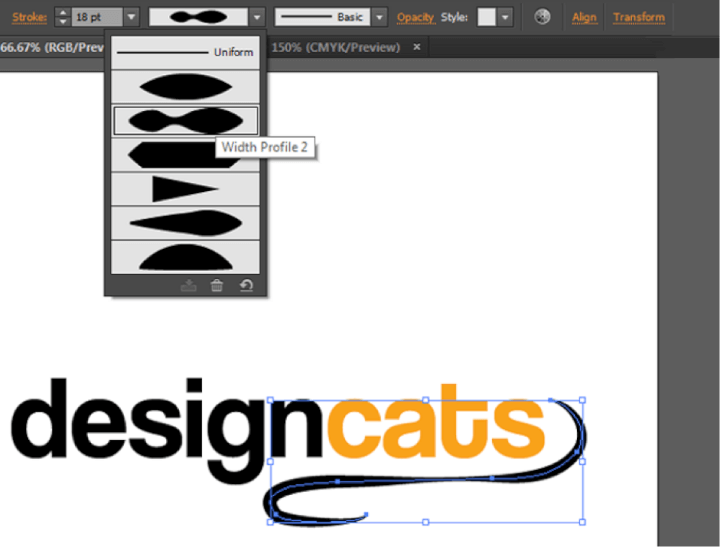Screen dimensions: 720x547
Task: Click the Basic brush definition box
Action: click(x=322, y=17)
